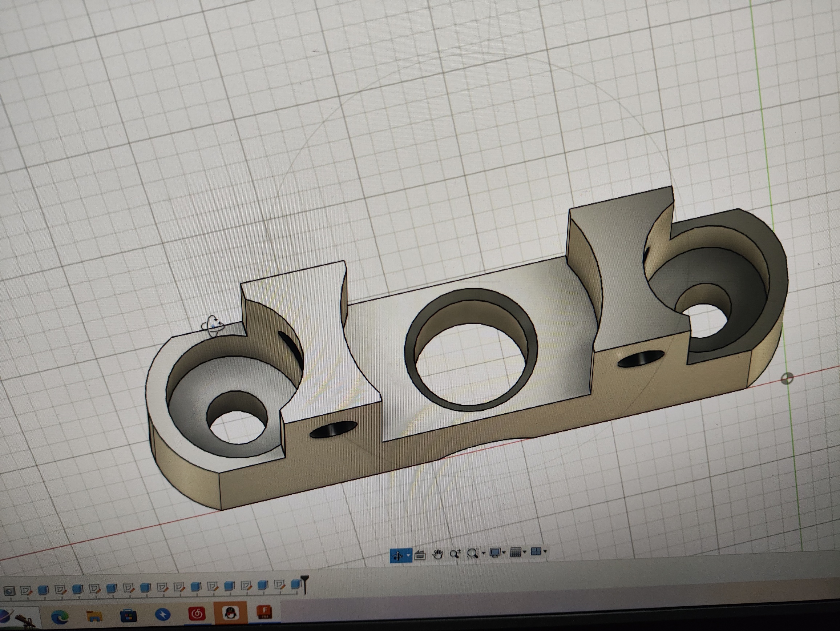Select the first extrude feature in timeline
This screenshot has height=631, width=840.
click(43, 590)
